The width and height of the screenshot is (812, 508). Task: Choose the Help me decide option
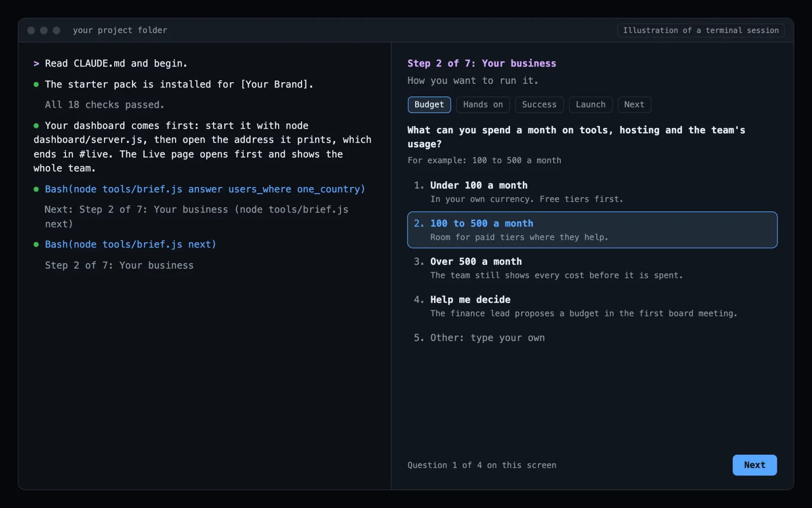click(x=592, y=306)
